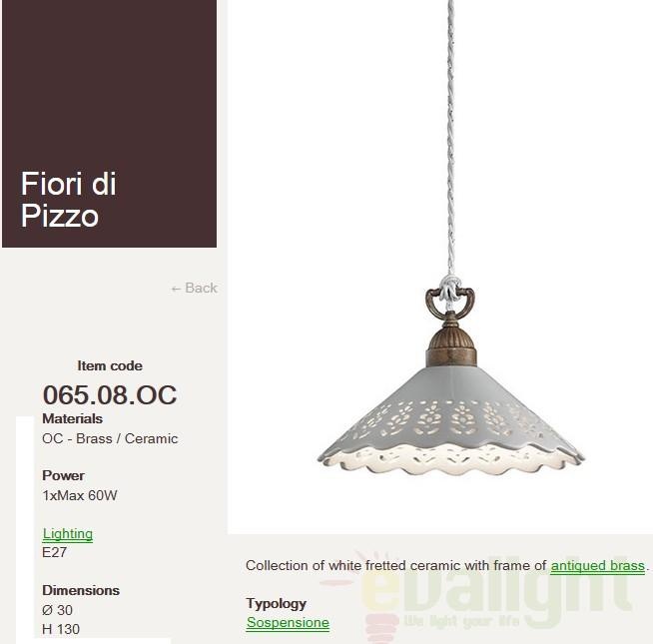Image resolution: width=653 pixels, height=644 pixels.
Task: Click OC - Brass / Ceramic text
Action: click(x=110, y=438)
